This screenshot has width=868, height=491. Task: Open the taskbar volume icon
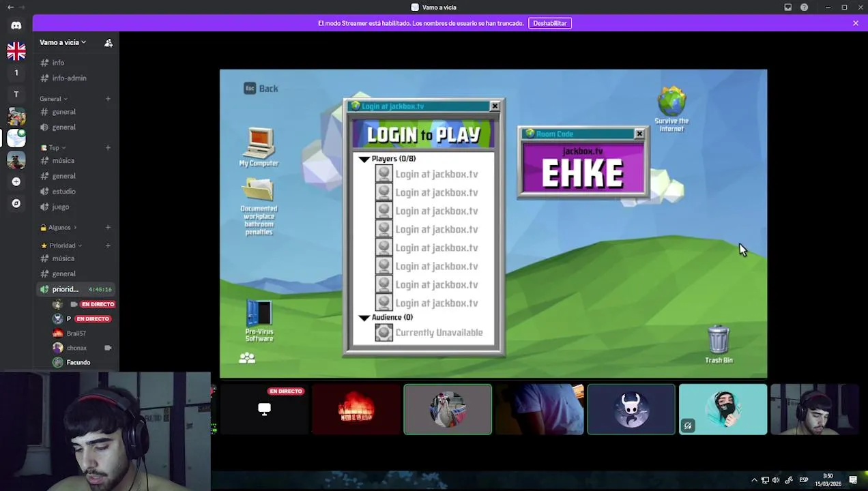(775, 480)
